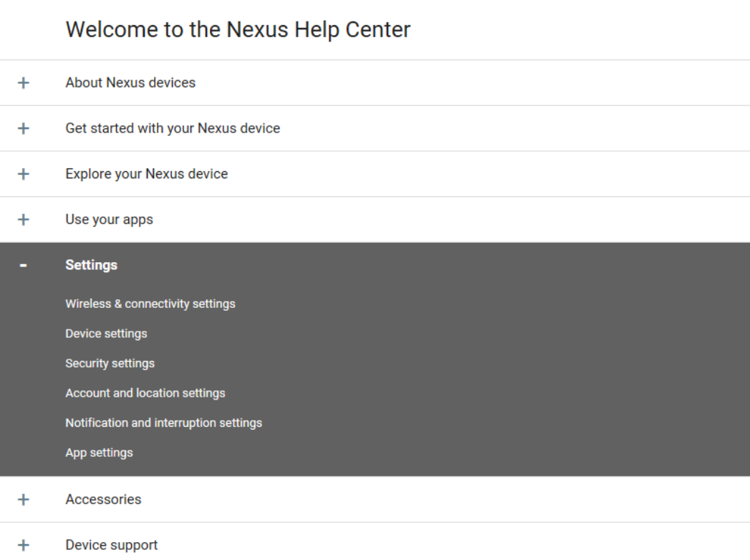This screenshot has width=750, height=560.
Task: Expand Explore your Nexus device plus icon
Action: (24, 173)
